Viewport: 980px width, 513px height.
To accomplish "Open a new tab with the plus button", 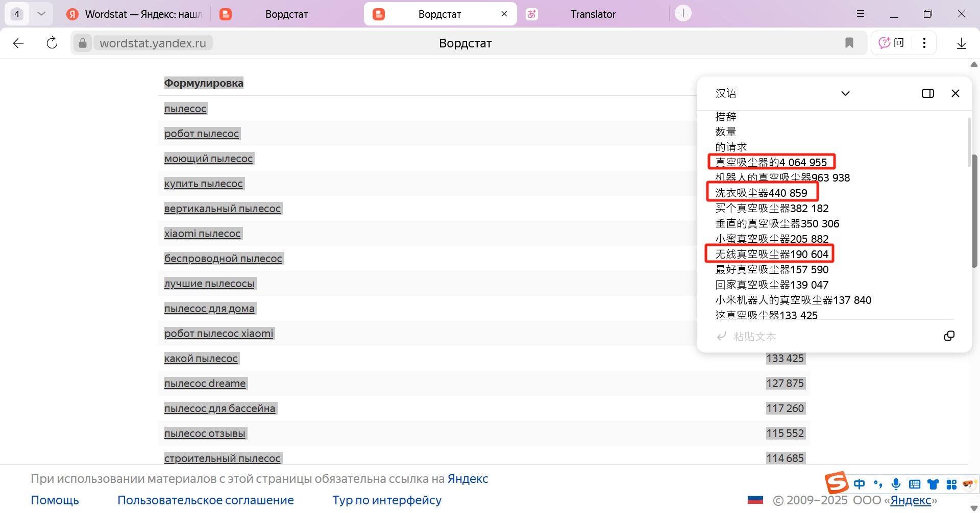I will tap(683, 13).
